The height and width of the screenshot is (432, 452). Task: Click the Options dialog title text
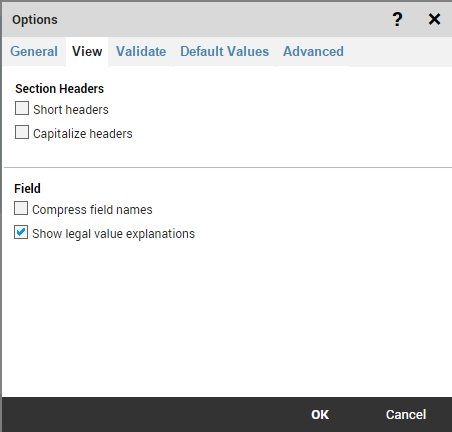pyautogui.click(x=35, y=20)
